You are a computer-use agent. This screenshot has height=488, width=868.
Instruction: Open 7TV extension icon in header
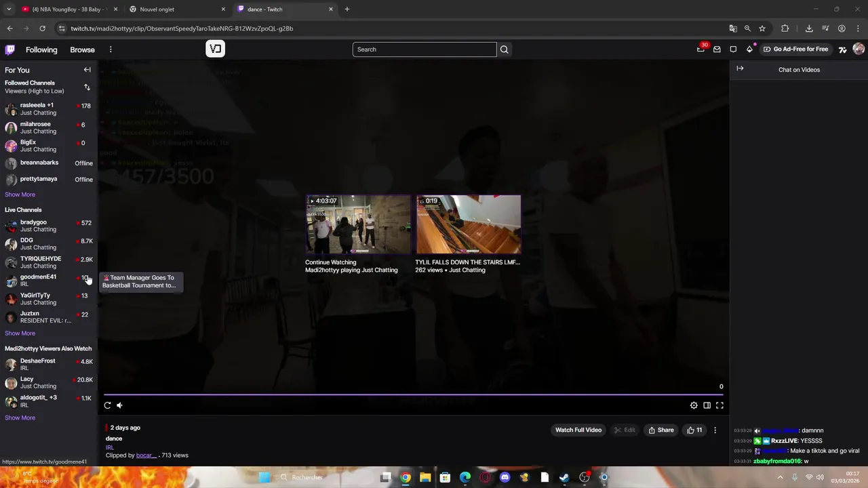(x=842, y=49)
